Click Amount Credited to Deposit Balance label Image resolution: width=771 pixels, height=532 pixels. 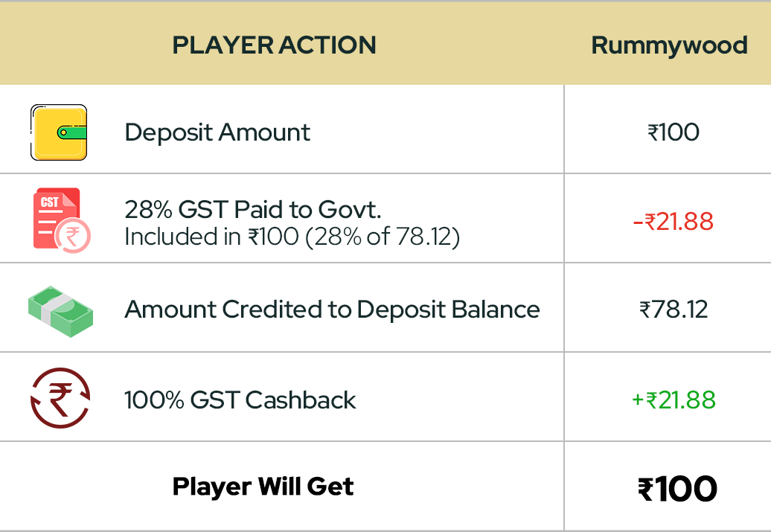pos(332,310)
